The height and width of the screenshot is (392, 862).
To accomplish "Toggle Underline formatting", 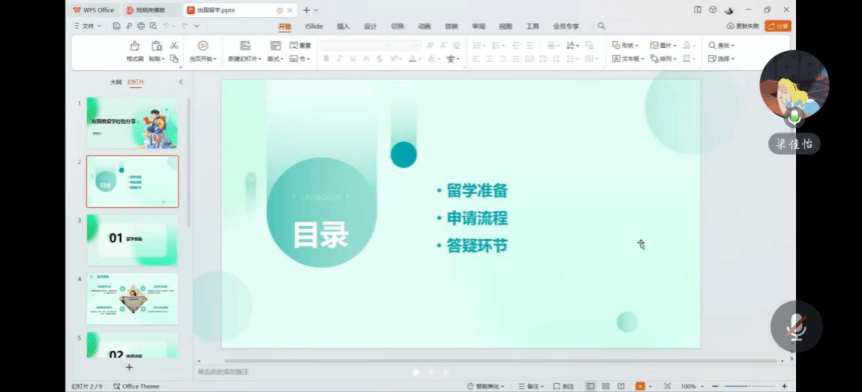I will (x=352, y=58).
